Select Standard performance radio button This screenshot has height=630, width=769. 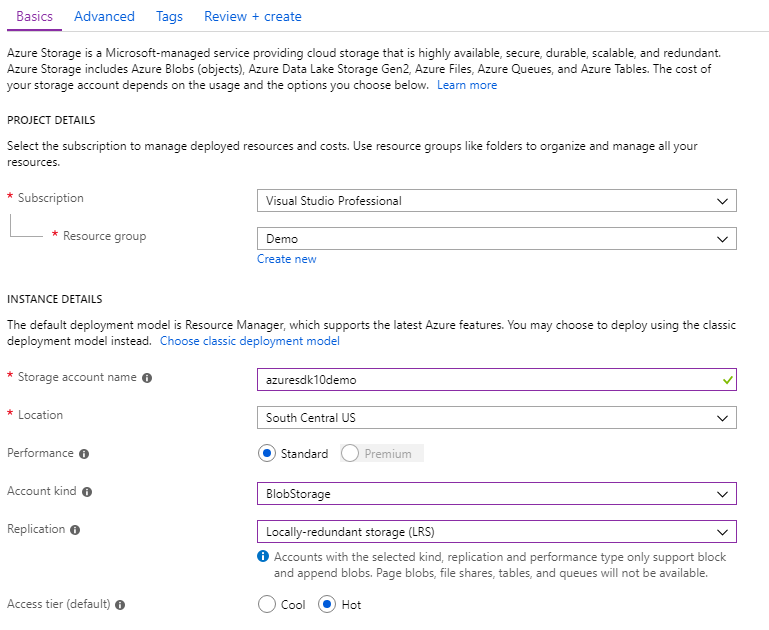[267, 454]
